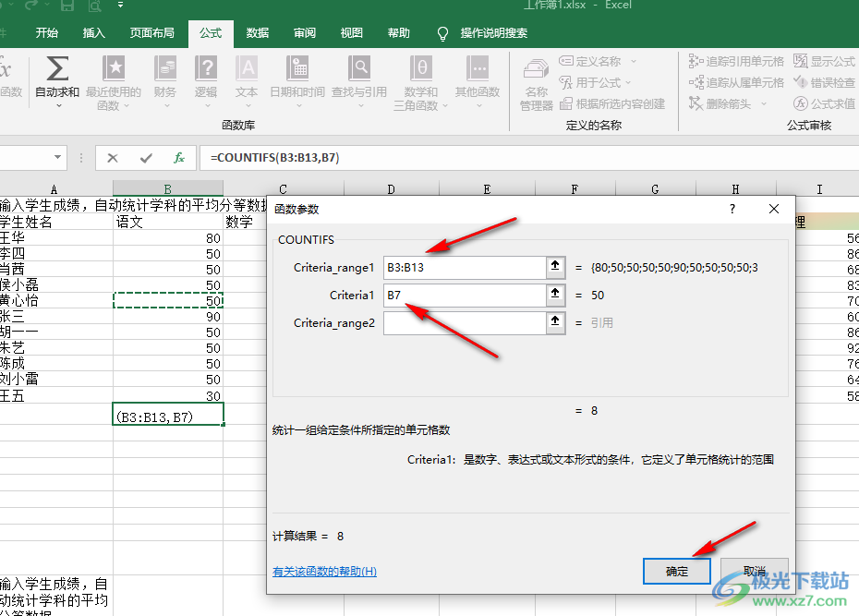Select column B header
The height and width of the screenshot is (616, 859).
167,189
